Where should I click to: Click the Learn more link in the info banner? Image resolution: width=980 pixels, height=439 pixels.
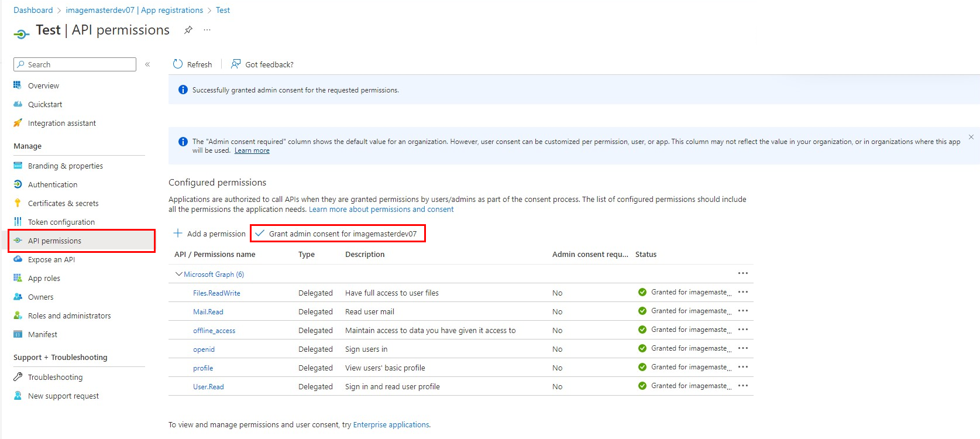click(x=252, y=150)
